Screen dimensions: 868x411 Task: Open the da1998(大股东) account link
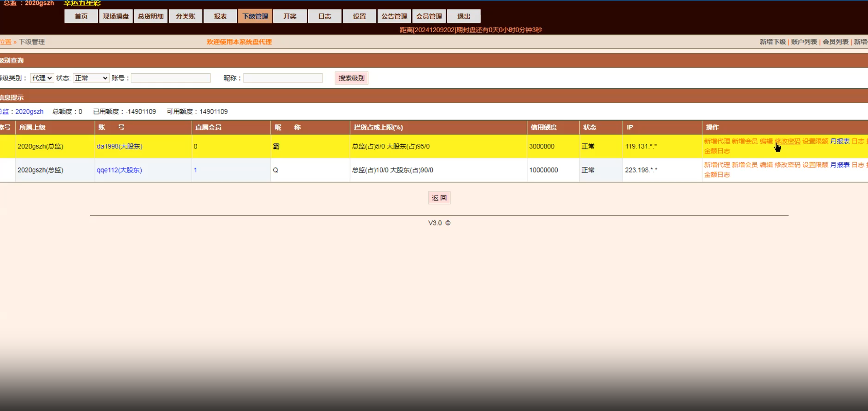119,146
